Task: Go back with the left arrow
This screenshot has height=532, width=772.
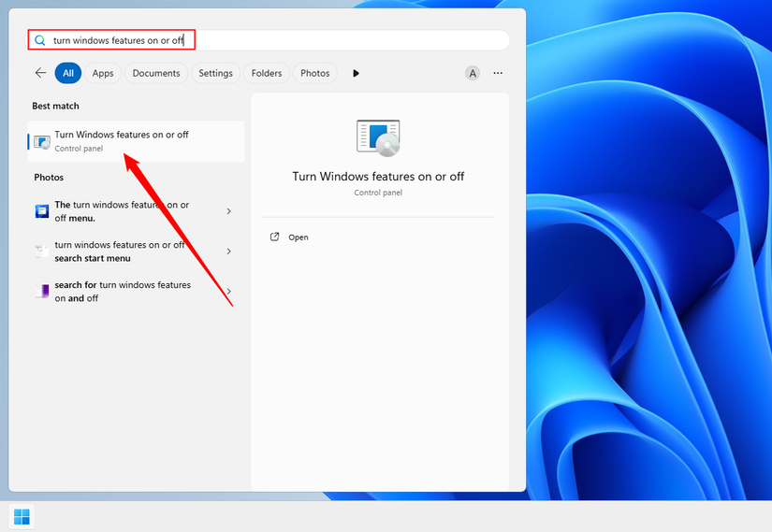Action: click(x=40, y=73)
